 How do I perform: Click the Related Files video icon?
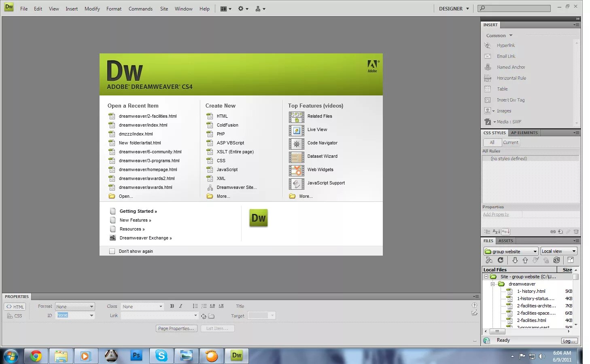pos(297,117)
